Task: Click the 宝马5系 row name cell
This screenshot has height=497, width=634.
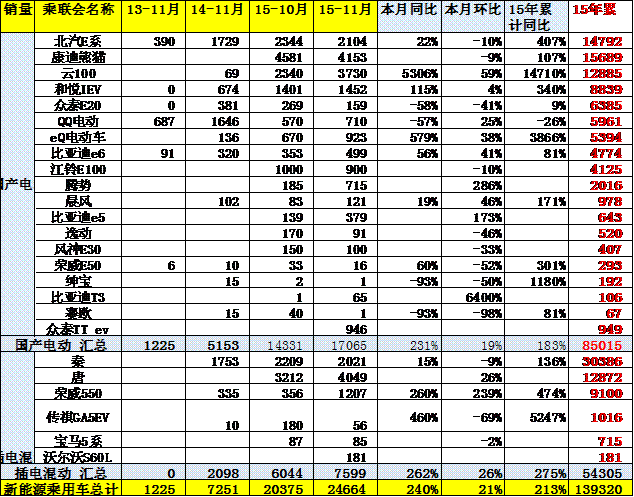Action: click(78, 441)
